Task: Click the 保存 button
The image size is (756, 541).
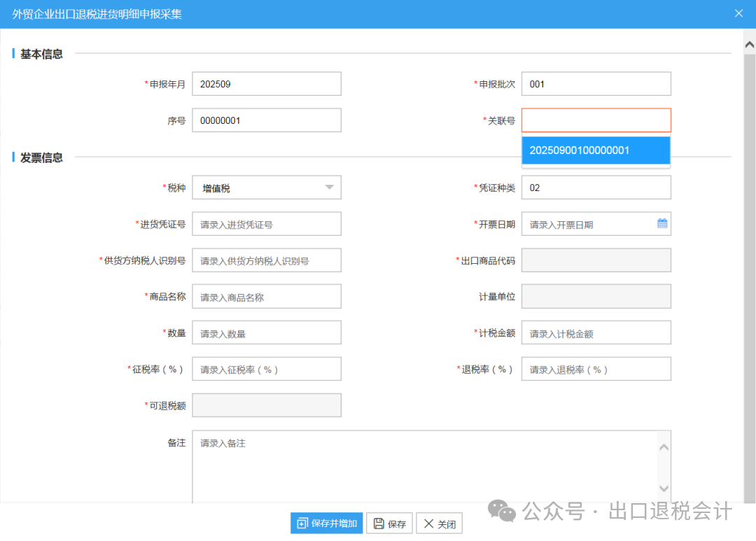Action: (389, 524)
